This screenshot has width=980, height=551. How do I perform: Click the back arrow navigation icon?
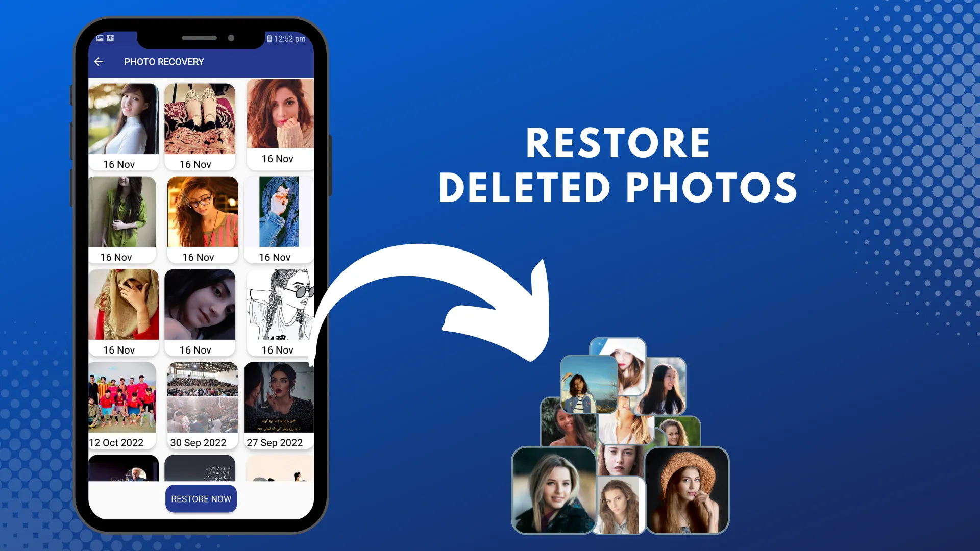(99, 62)
